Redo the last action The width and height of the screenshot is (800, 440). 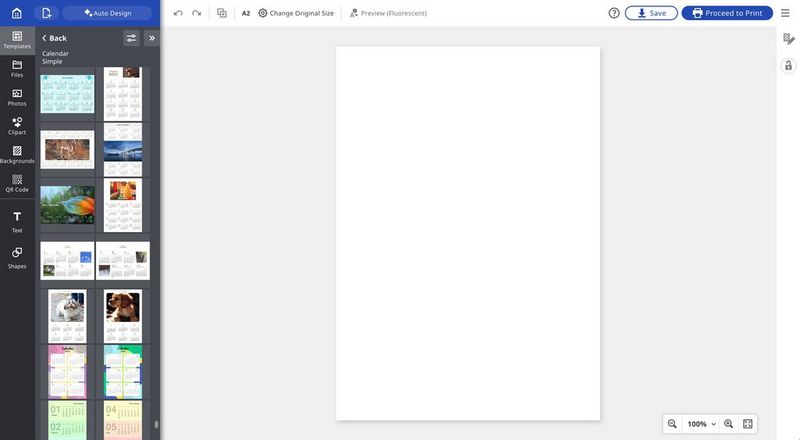pyautogui.click(x=196, y=13)
